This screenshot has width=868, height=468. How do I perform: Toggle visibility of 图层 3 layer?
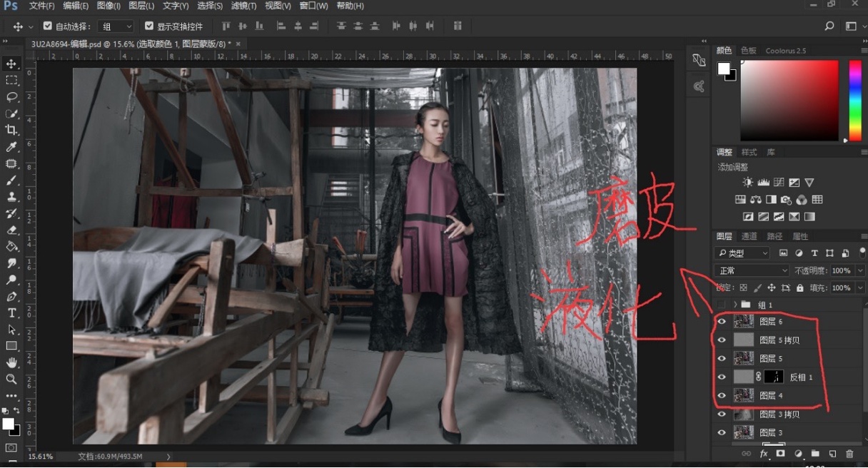coord(722,433)
